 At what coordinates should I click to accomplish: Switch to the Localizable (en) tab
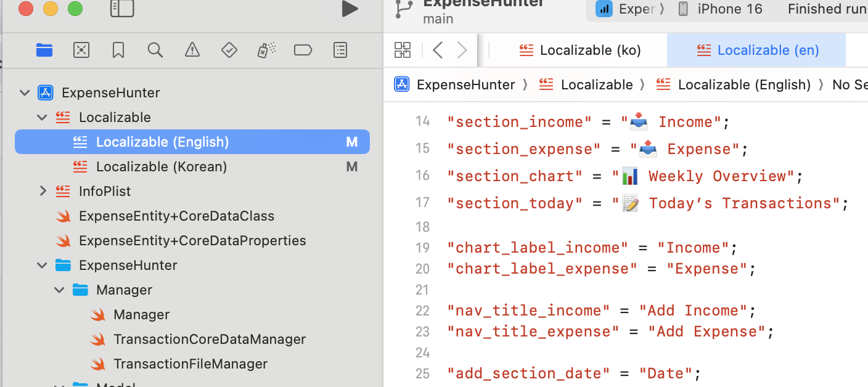click(x=757, y=51)
